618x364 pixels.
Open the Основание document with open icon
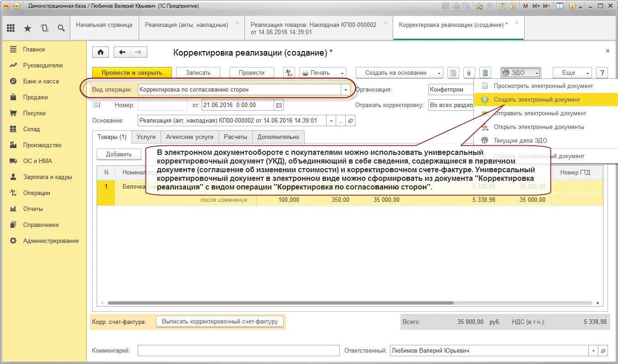coord(350,121)
